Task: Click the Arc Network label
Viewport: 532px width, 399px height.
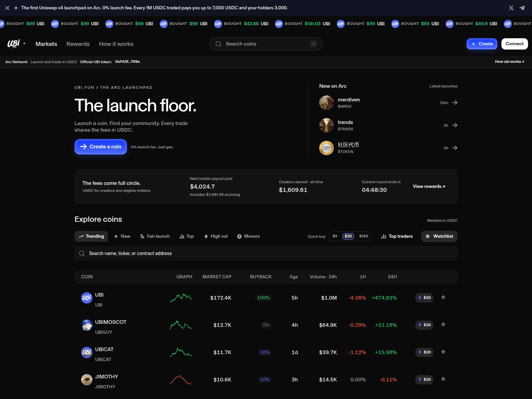Action: (17, 62)
